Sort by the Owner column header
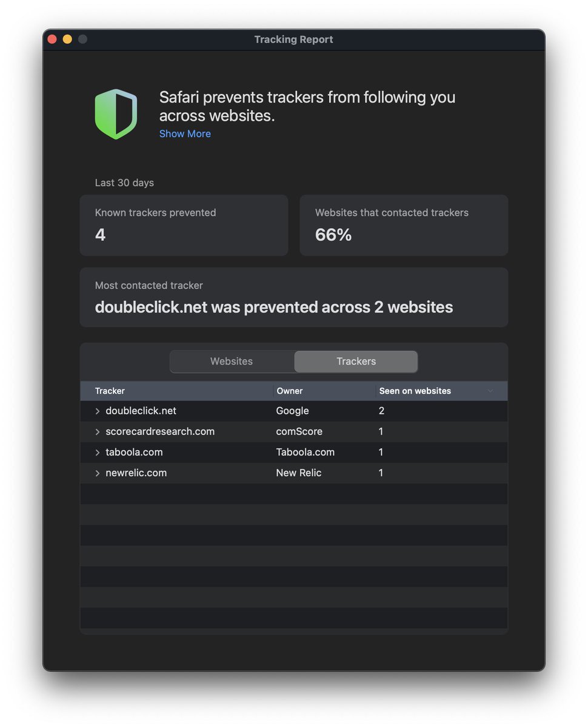 click(x=324, y=391)
